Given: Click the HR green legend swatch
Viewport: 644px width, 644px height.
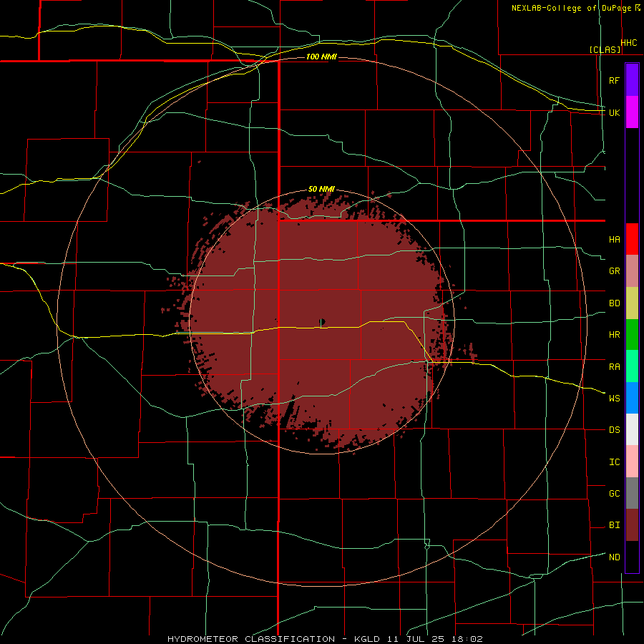Looking at the screenshot, I should [632, 335].
